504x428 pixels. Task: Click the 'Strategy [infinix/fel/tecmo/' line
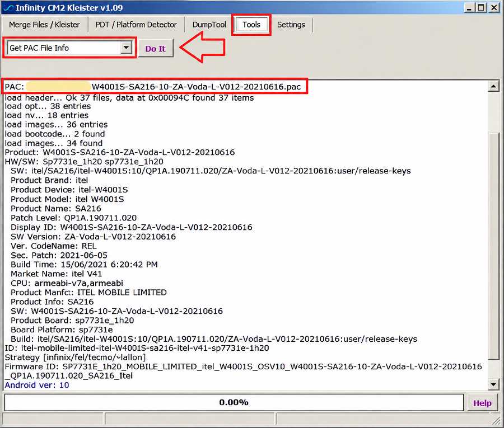(75, 358)
